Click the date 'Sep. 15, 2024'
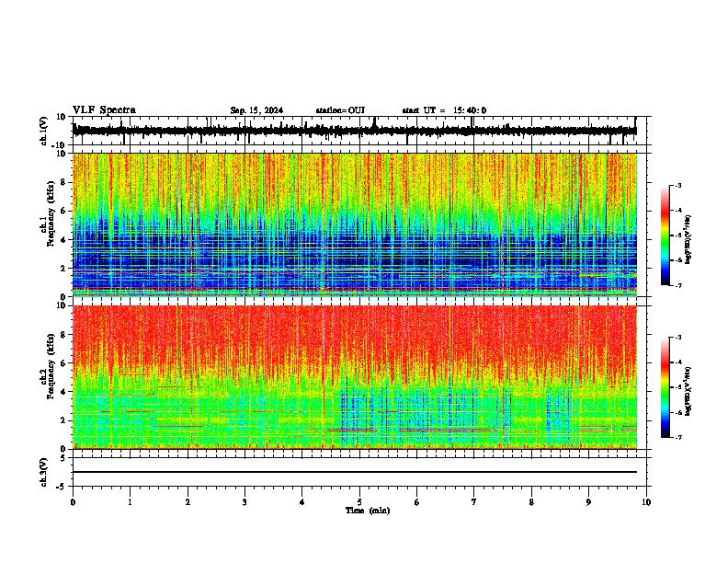 [x=256, y=110]
